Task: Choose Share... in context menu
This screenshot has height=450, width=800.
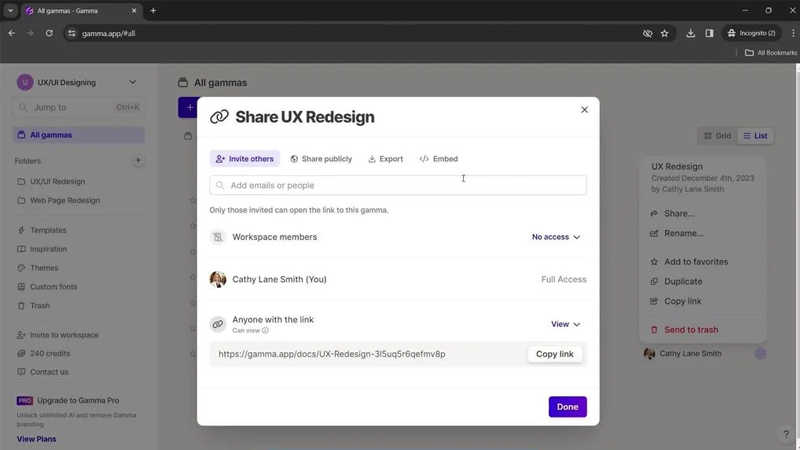Action: (679, 213)
